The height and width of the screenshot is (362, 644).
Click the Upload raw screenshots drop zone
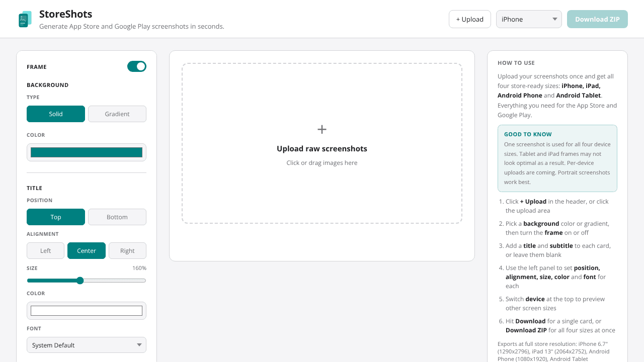coord(322,143)
